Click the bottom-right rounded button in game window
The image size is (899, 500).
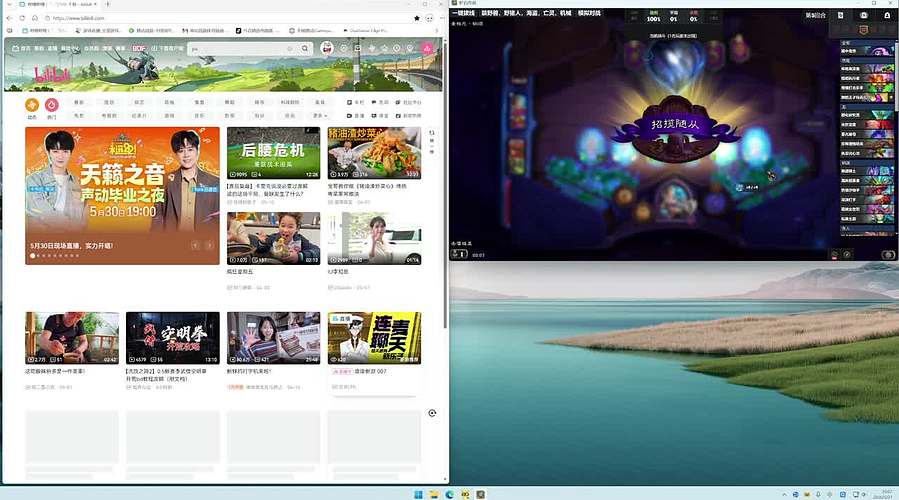click(889, 255)
